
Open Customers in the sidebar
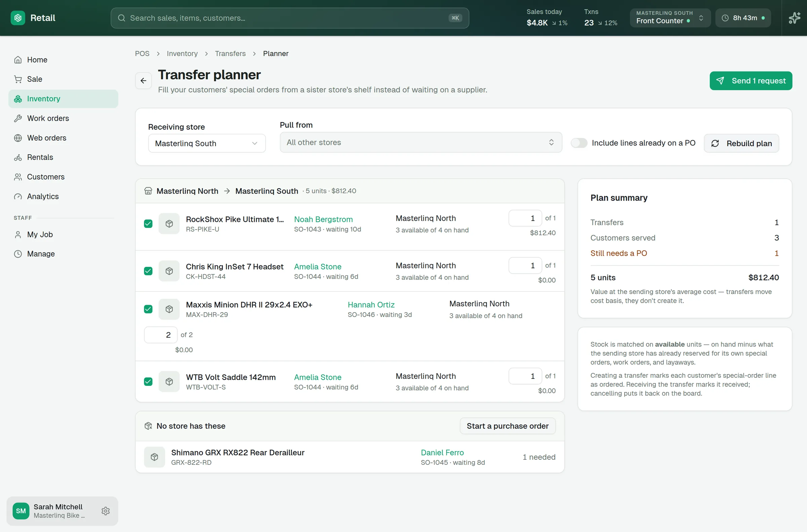click(x=64, y=177)
